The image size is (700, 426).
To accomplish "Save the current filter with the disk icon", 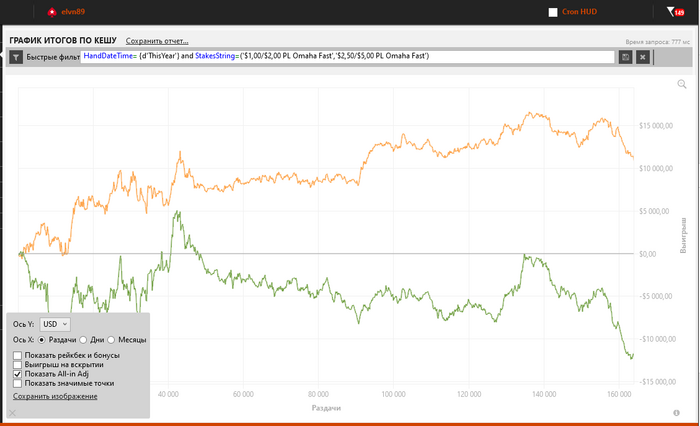I will (625, 57).
